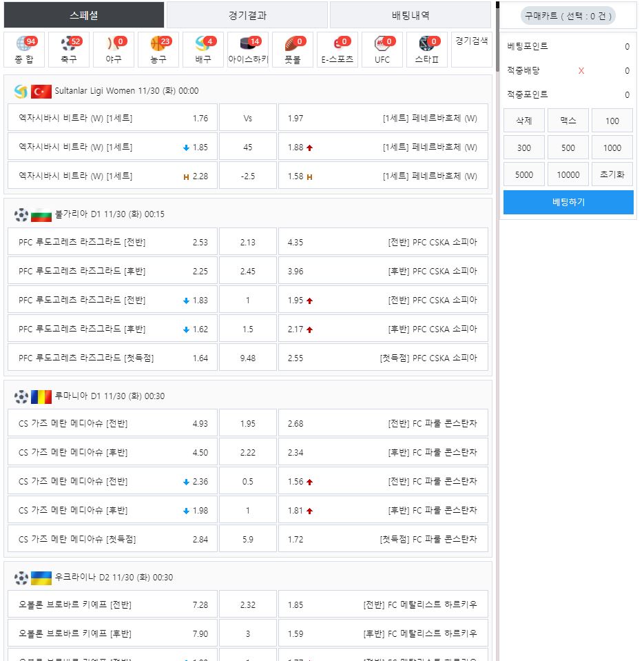Pick 가즈 메탄 전반 under odds 2.36
This screenshot has height=661, width=644.
click(x=112, y=481)
